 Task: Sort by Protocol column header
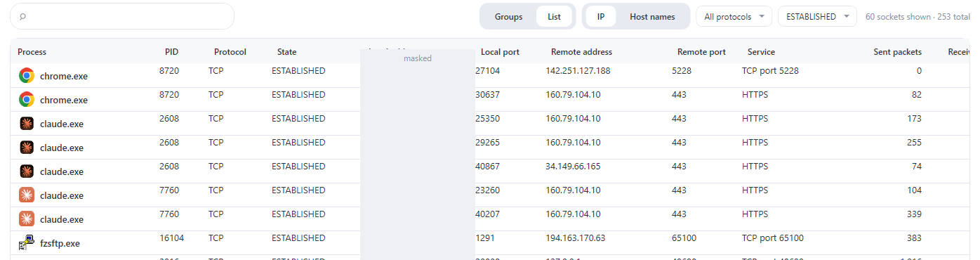pos(230,52)
